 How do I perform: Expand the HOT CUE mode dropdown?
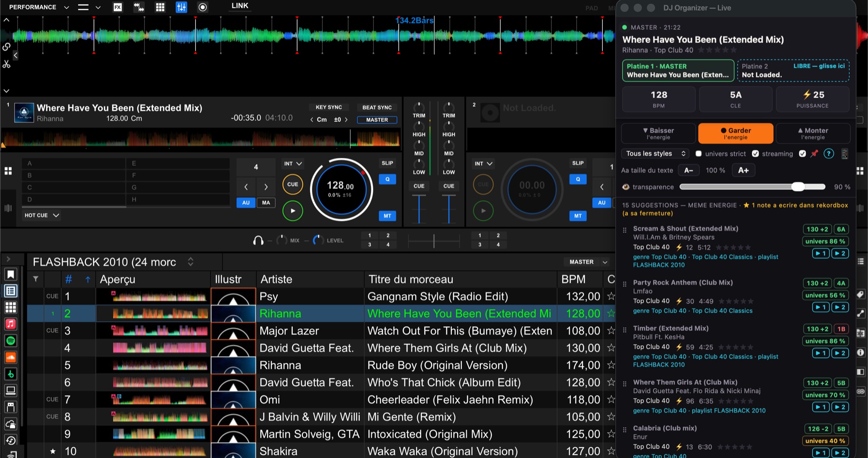42,216
